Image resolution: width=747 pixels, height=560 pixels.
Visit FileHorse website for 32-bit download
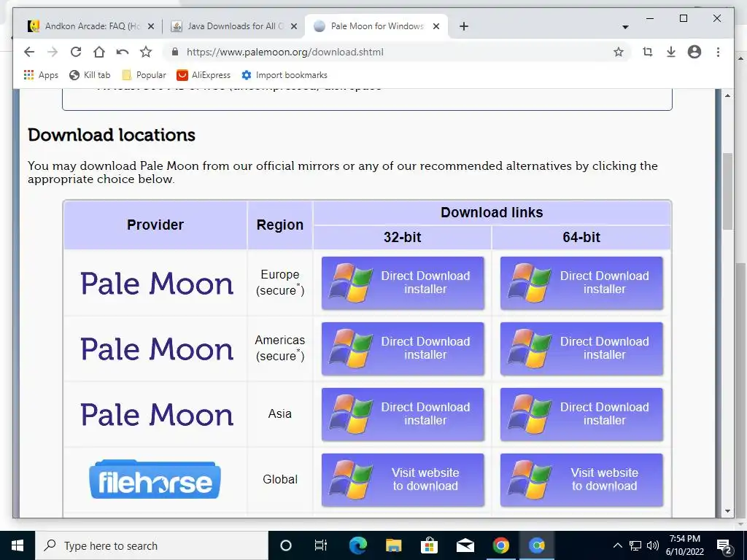[403, 480]
